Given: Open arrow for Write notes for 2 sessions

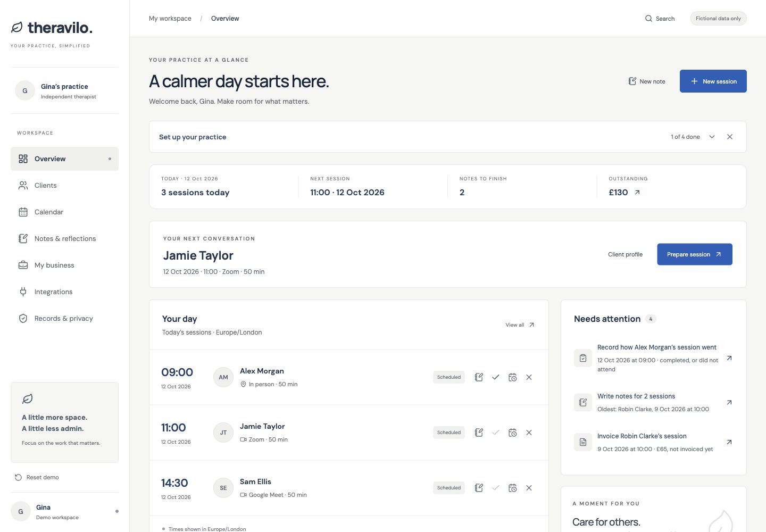Looking at the screenshot, I should (x=729, y=402).
